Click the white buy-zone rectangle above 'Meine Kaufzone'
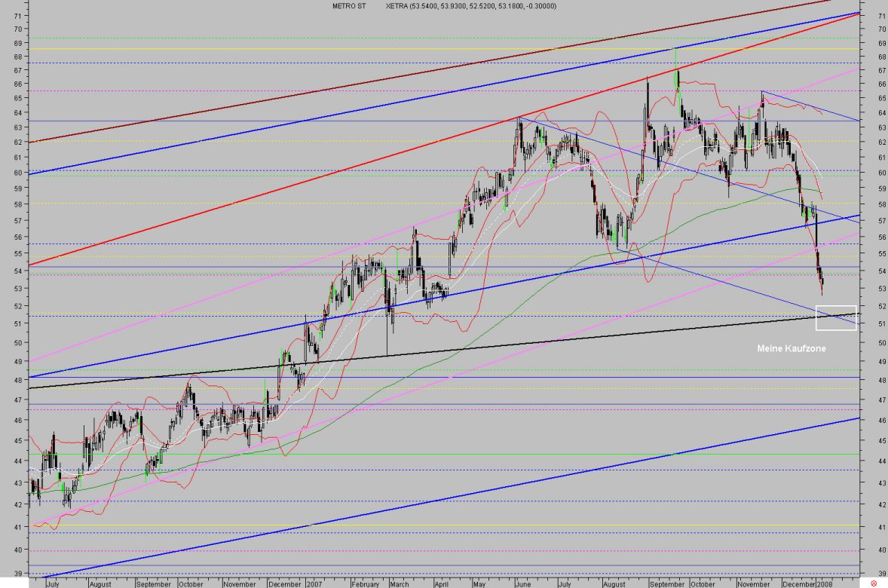This screenshot has width=888, height=588. [836, 318]
